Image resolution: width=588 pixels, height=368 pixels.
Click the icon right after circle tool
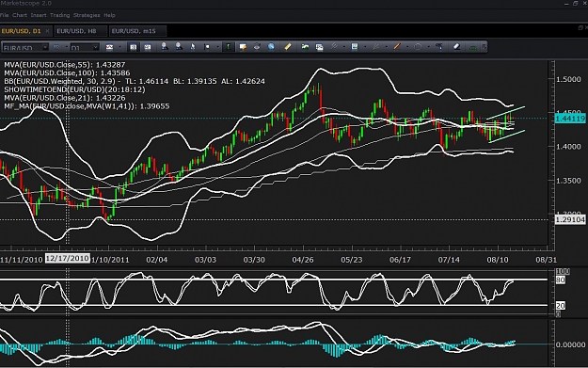click(438, 47)
